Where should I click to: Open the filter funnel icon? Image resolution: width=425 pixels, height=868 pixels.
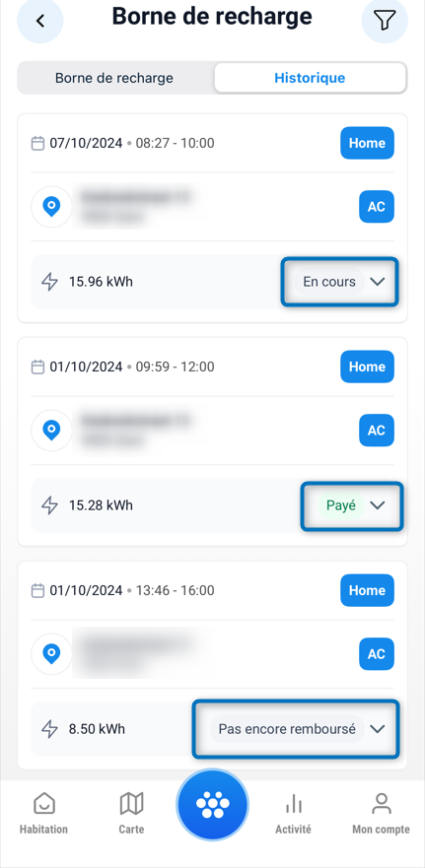[x=385, y=21]
